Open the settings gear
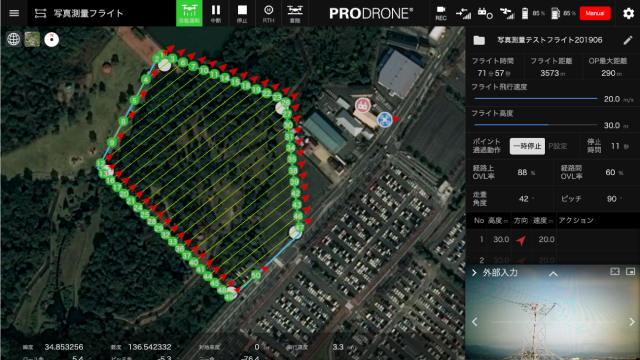Viewport: 640px width, 360px height. tap(628, 13)
